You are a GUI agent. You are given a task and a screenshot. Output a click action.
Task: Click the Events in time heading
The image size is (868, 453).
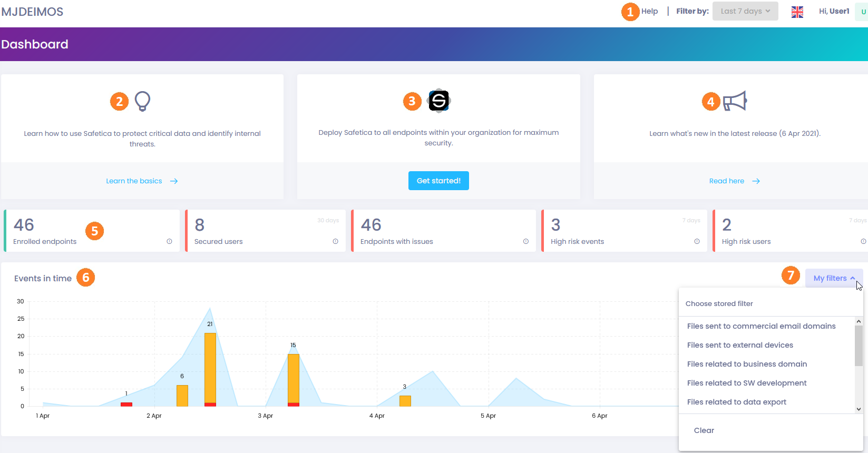(43, 278)
